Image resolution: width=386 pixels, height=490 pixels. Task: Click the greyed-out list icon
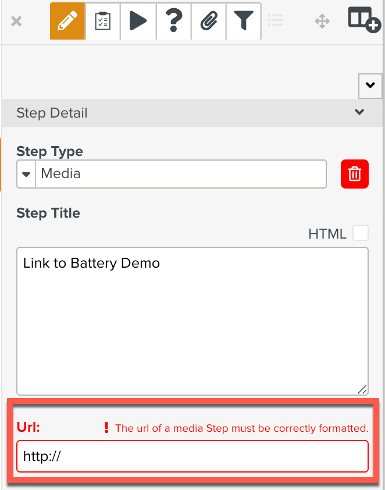[276, 21]
